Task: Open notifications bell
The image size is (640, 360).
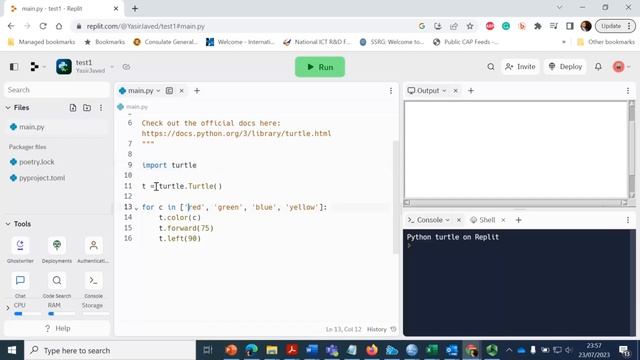Action: coord(598,67)
